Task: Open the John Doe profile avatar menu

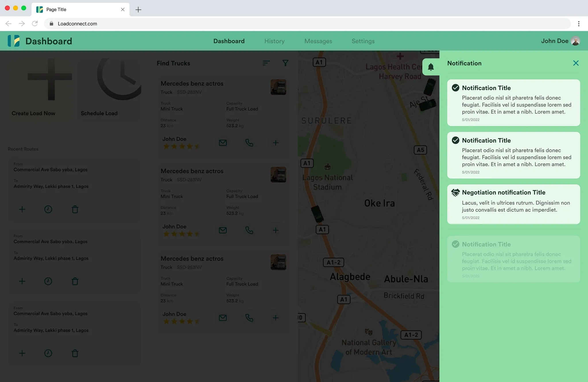Action: (575, 41)
